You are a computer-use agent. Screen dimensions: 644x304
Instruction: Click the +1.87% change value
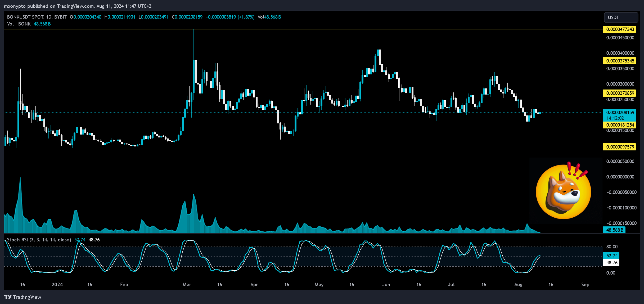tap(246, 17)
